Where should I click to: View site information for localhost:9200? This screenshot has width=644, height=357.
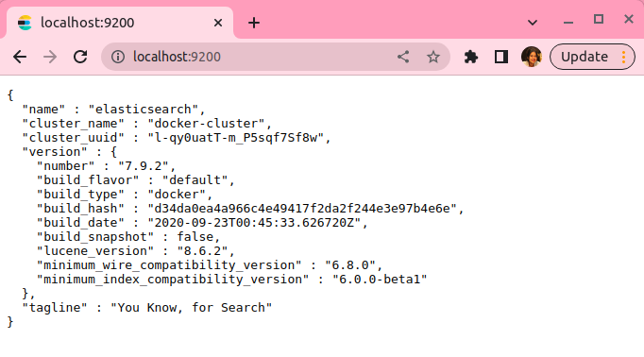click(x=118, y=57)
